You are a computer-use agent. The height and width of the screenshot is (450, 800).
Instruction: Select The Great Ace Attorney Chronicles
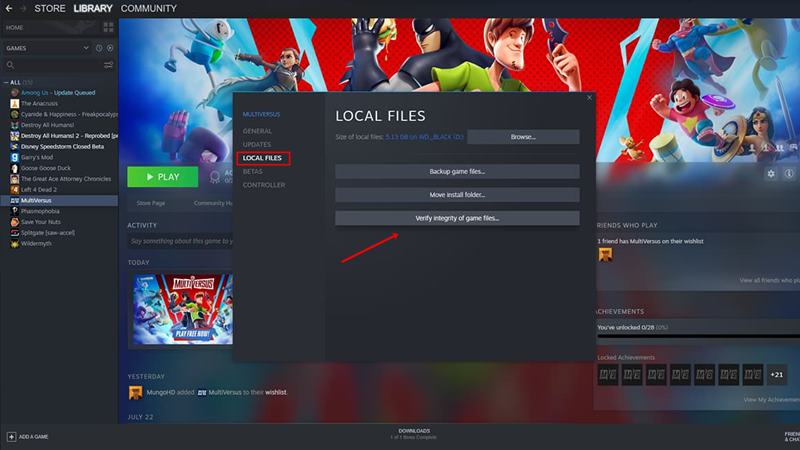tap(61, 179)
